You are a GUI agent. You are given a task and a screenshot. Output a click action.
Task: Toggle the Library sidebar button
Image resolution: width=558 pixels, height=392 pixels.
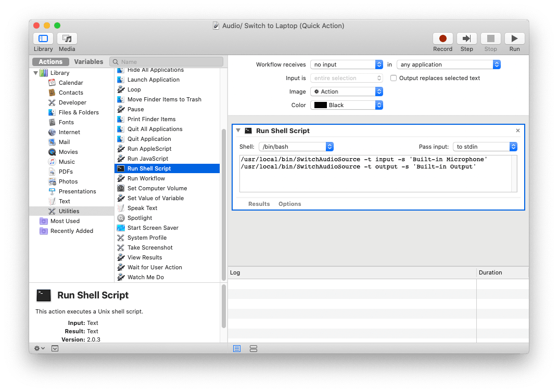pyautogui.click(x=43, y=38)
